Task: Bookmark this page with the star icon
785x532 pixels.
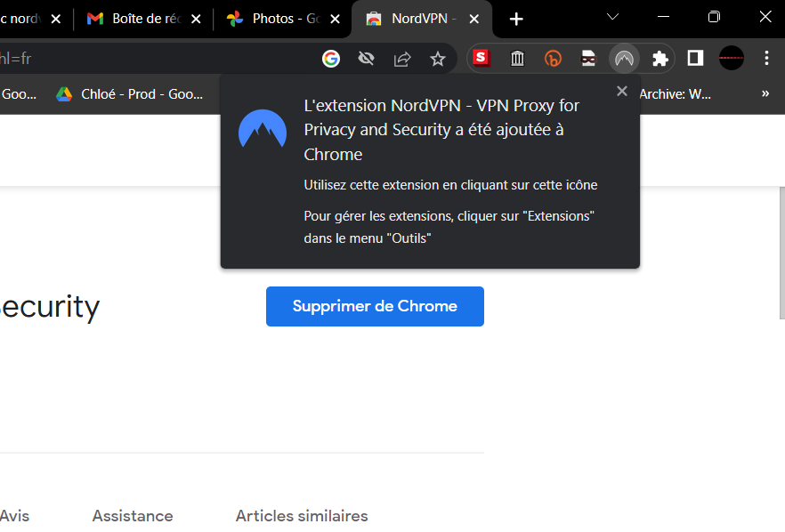Action: click(438, 59)
